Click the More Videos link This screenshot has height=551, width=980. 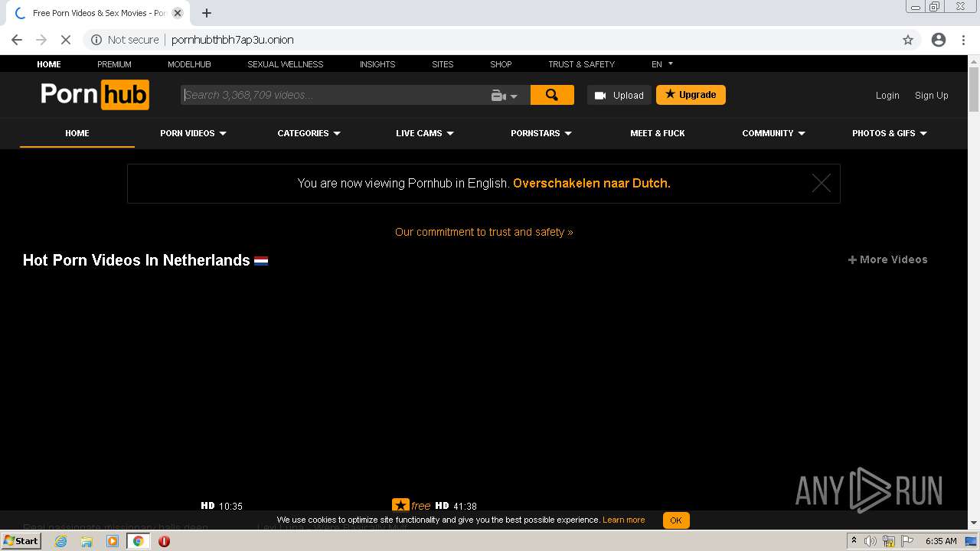click(888, 259)
